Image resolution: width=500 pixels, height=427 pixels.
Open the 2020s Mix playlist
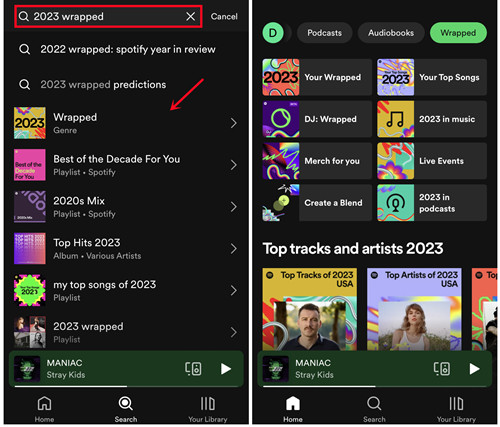click(x=126, y=207)
